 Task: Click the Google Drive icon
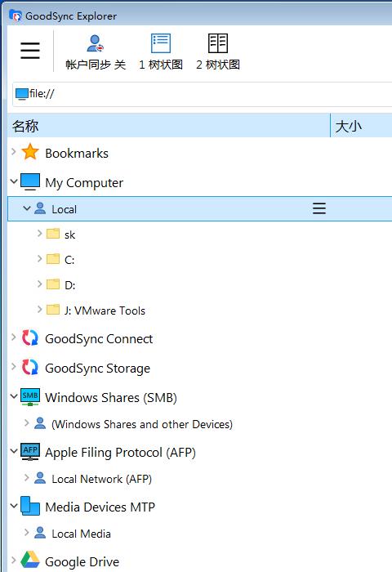click(x=30, y=560)
